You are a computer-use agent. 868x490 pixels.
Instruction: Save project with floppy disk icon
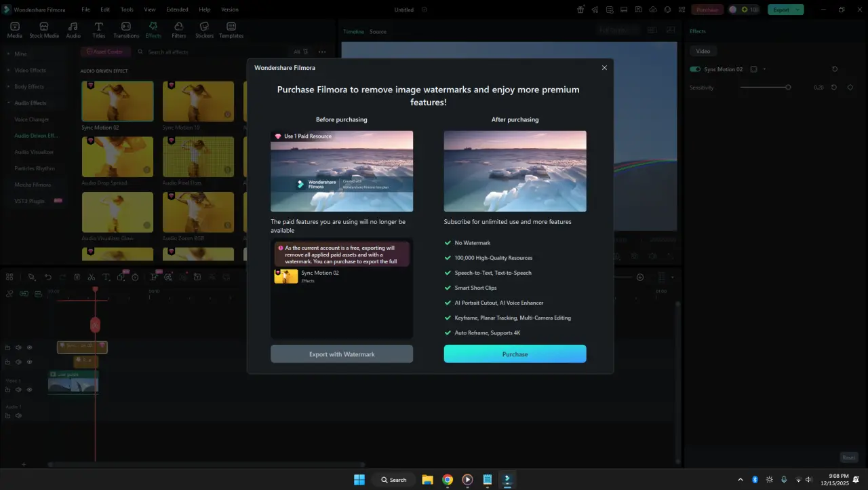[x=638, y=10]
